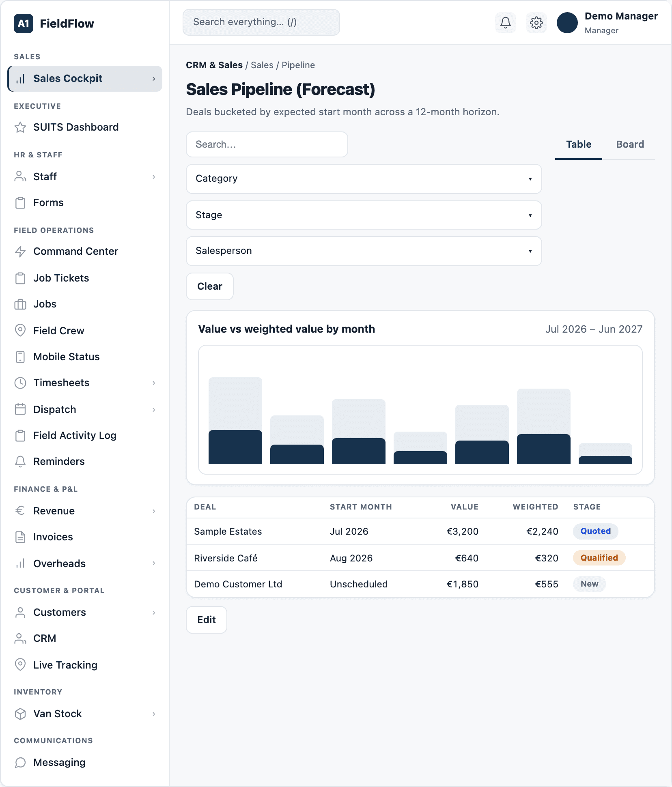Click the Messaging chat bubble icon
672x787 pixels.
coord(20,763)
